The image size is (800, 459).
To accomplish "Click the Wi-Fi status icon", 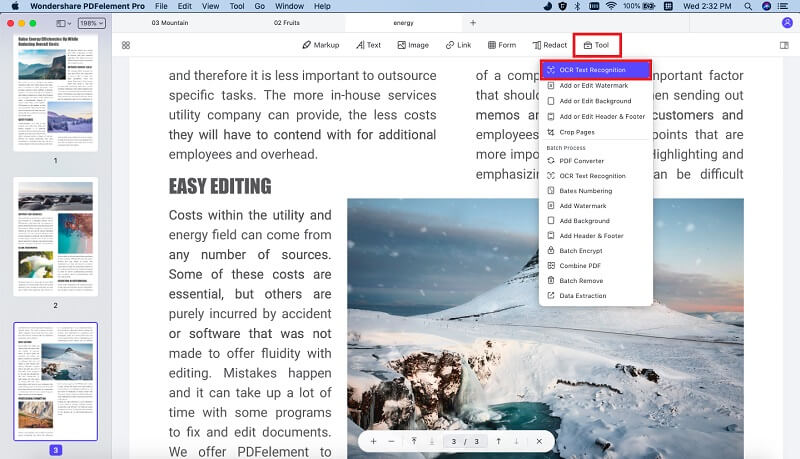I will pyautogui.click(x=611, y=6).
